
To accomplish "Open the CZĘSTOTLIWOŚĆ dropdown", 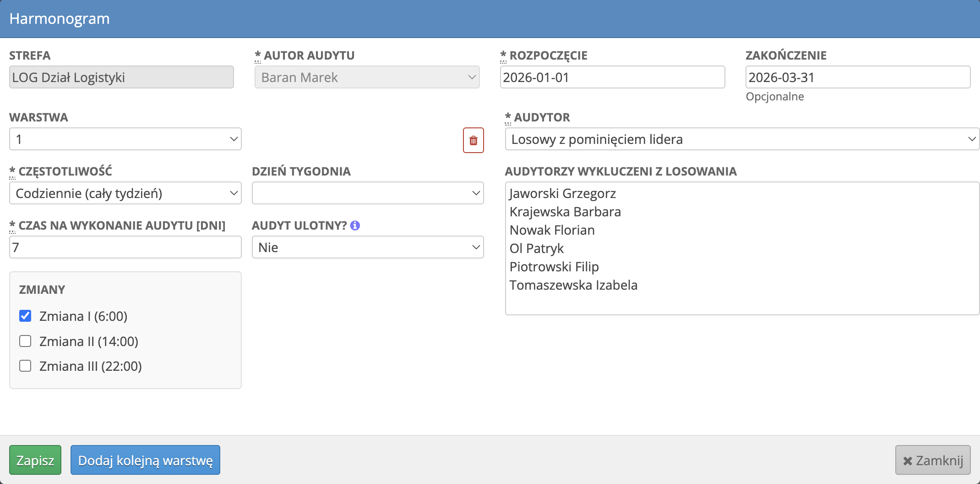I will point(125,193).
